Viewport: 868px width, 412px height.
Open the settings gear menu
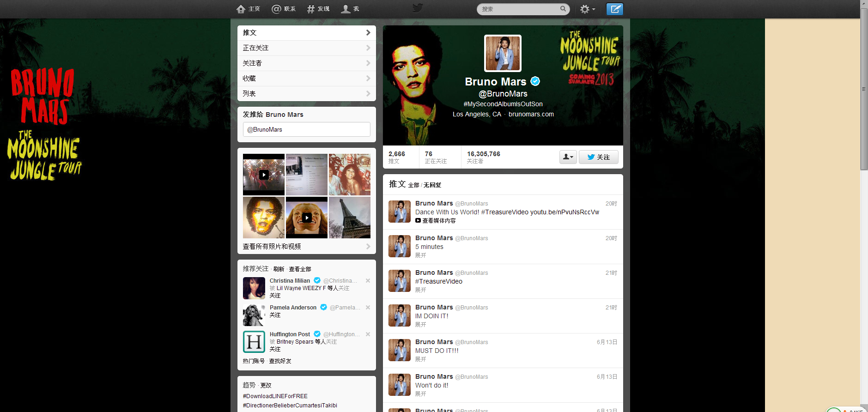tap(587, 9)
